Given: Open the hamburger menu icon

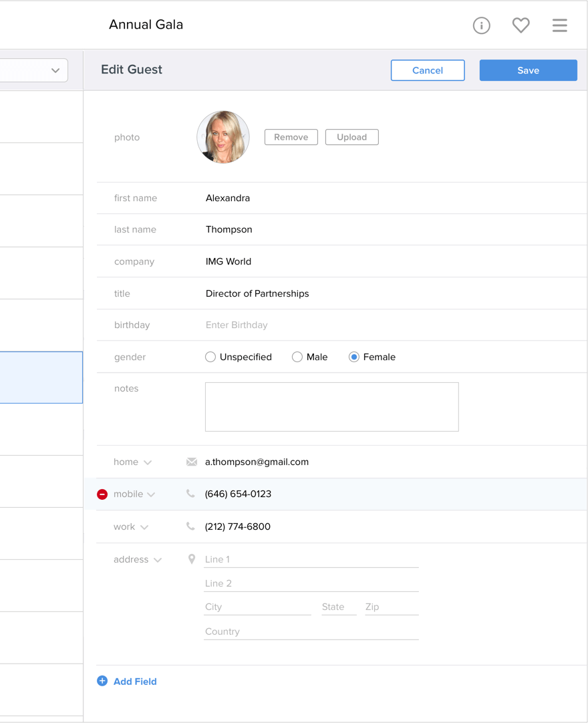Looking at the screenshot, I should (x=560, y=25).
